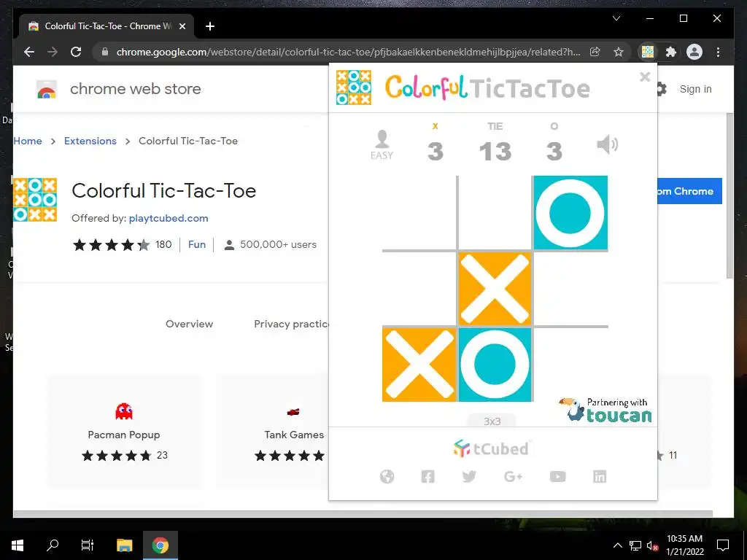Open the Chrome extensions puzzle icon
747x560 pixels.
pos(671,52)
